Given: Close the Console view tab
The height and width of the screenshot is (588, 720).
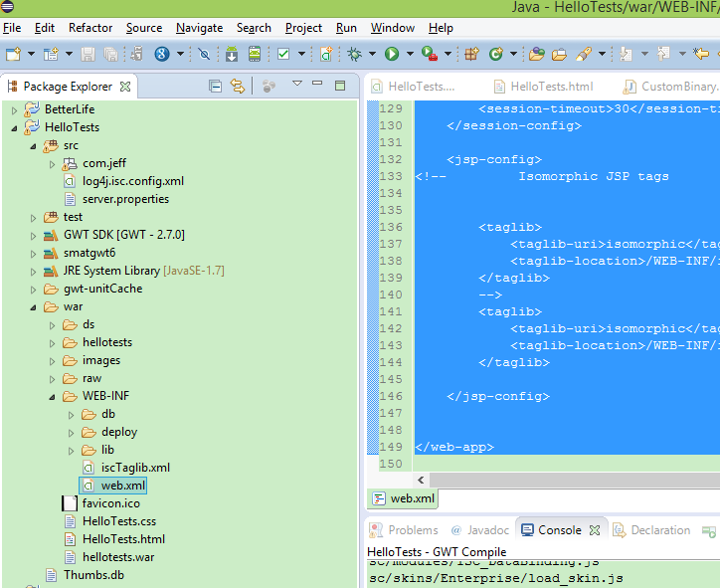Looking at the screenshot, I should pos(595,530).
